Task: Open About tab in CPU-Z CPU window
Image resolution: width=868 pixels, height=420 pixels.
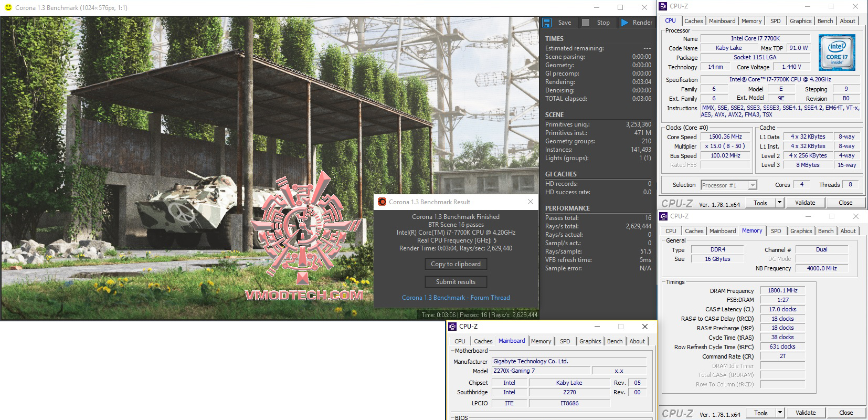Action: pyautogui.click(x=848, y=21)
